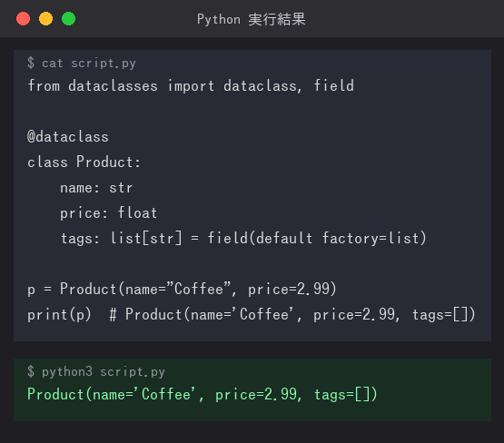
Task: Click the green Product output text
Action: click(x=203, y=395)
